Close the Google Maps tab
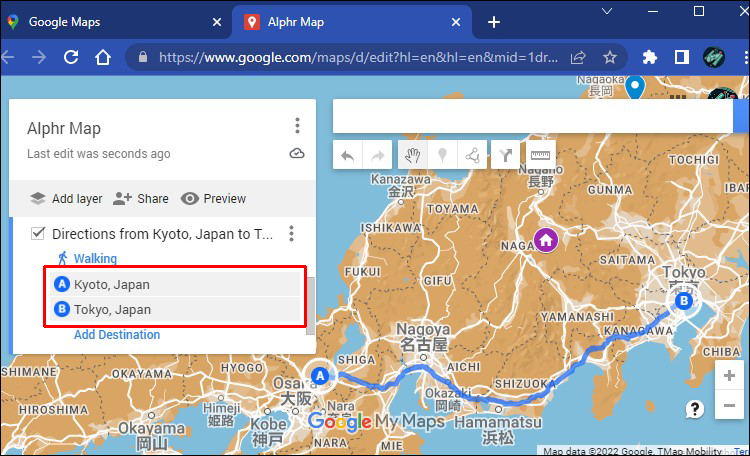This screenshot has height=456, width=750. (x=217, y=22)
